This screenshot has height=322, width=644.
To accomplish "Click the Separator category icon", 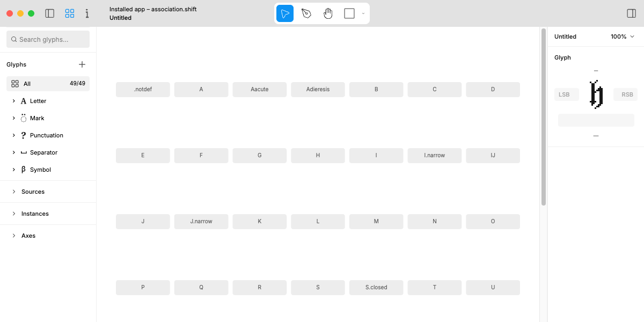I will click(24, 153).
